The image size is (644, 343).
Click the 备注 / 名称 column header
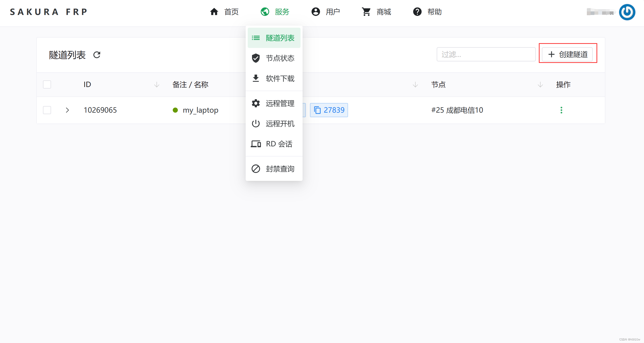pyautogui.click(x=190, y=84)
